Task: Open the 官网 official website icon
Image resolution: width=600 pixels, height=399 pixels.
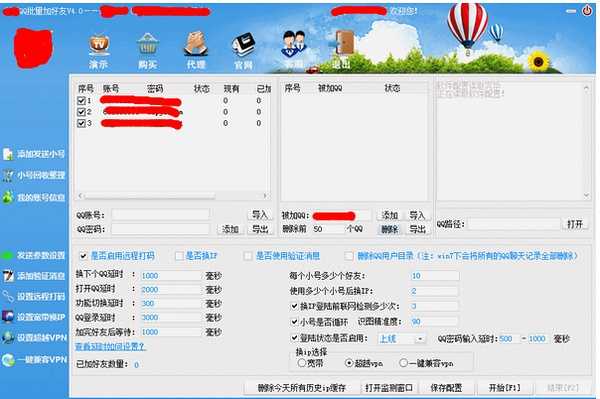Action: (x=243, y=51)
